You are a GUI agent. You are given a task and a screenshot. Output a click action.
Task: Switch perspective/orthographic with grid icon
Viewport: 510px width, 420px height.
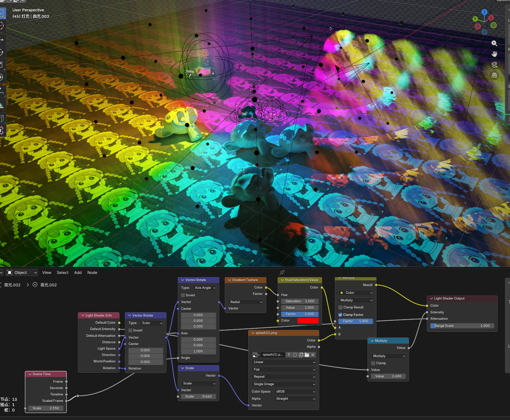[x=494, y=75]
